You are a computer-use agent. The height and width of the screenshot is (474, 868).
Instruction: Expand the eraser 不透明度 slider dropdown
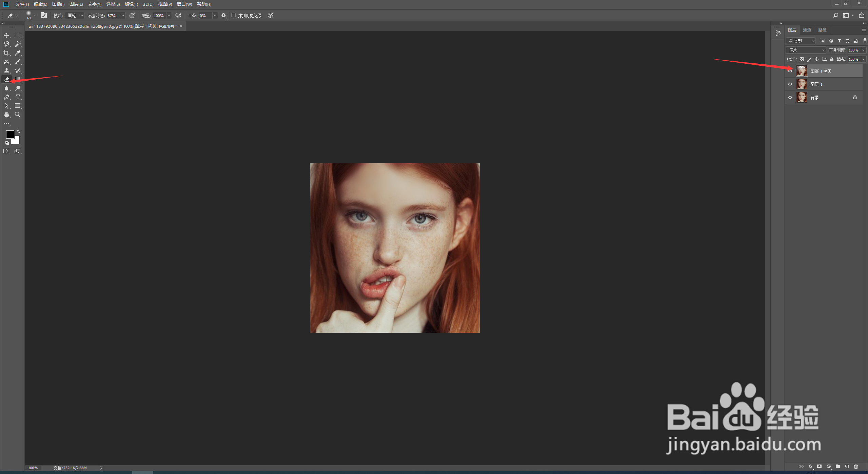tap(123, 16)
